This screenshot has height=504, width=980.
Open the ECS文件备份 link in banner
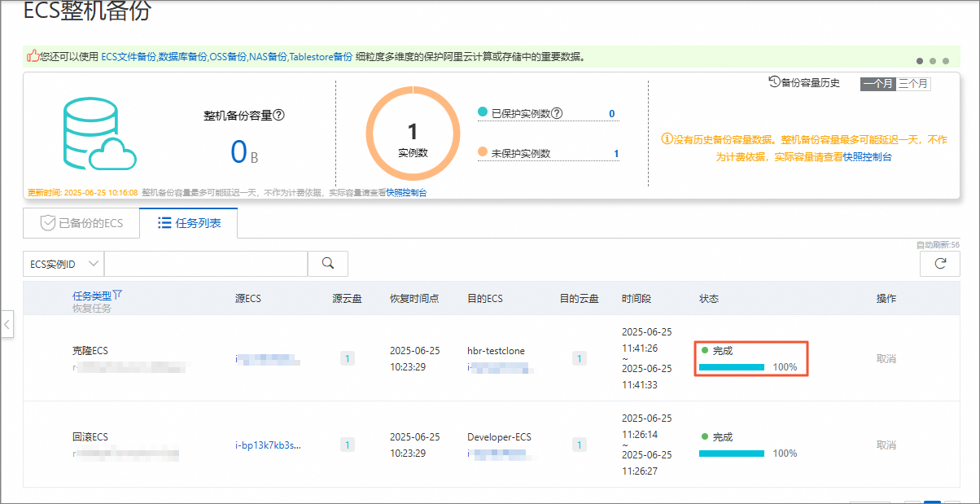point(129,57)
